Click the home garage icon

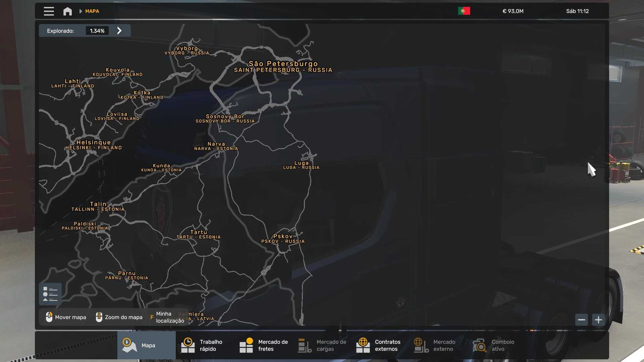(x=67, y=11)
